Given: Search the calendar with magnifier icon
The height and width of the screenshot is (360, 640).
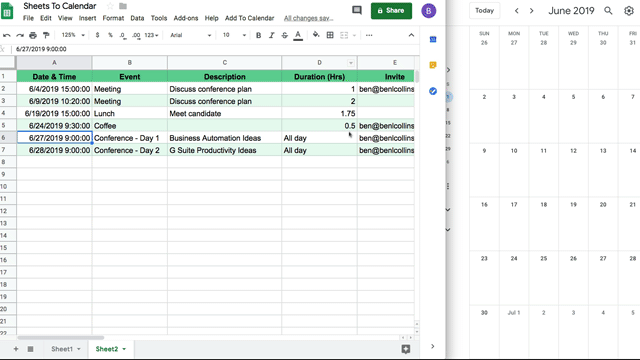Looking at the screenshot, I should click(x=608, y=11).
